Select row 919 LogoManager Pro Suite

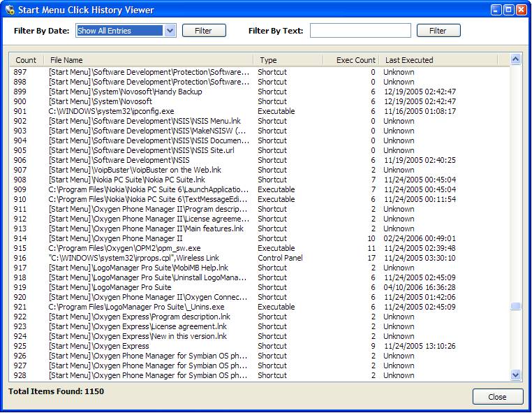tap(260, 287)
